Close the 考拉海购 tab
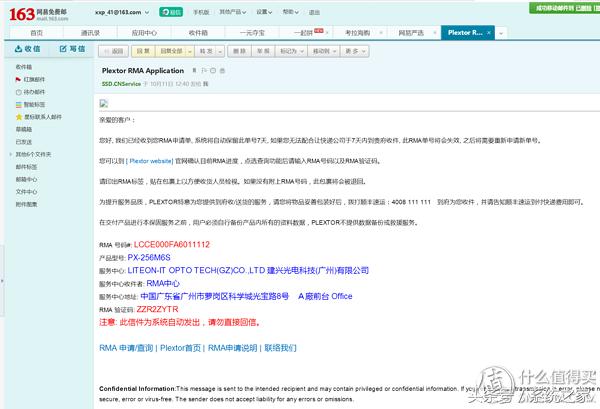Viewport: 600px width, 409px height. 381,33
